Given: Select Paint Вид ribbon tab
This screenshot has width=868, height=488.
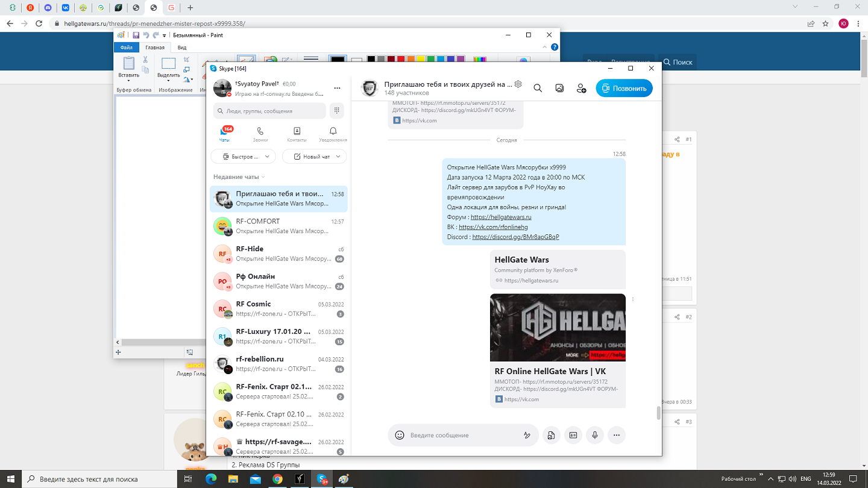Looking at the screenshot, I should point(182,48).
